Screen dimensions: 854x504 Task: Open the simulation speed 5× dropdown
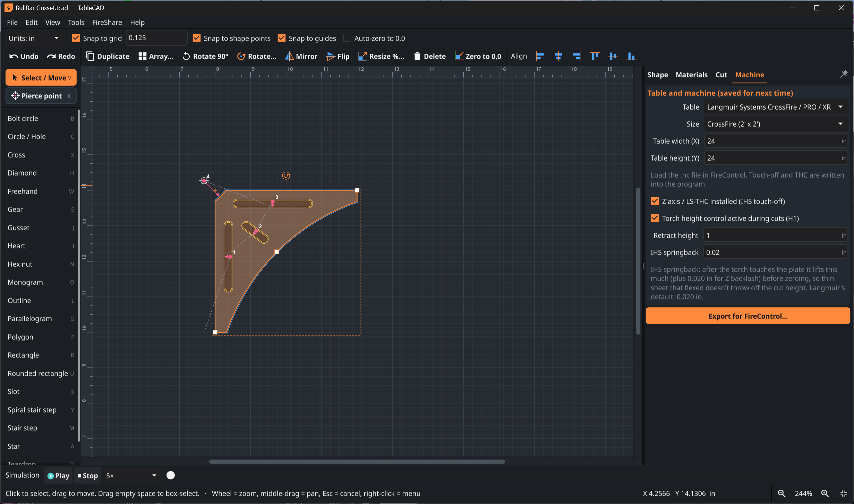pos(131,476)
